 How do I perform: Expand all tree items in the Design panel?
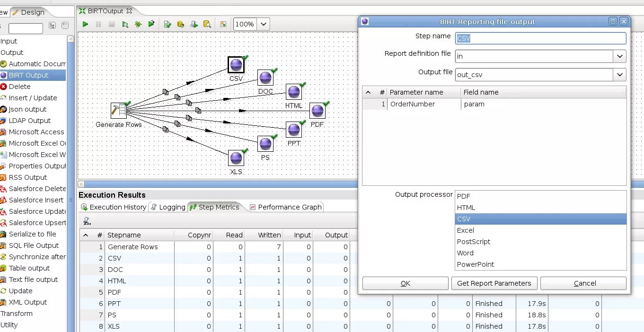(53, 26)
